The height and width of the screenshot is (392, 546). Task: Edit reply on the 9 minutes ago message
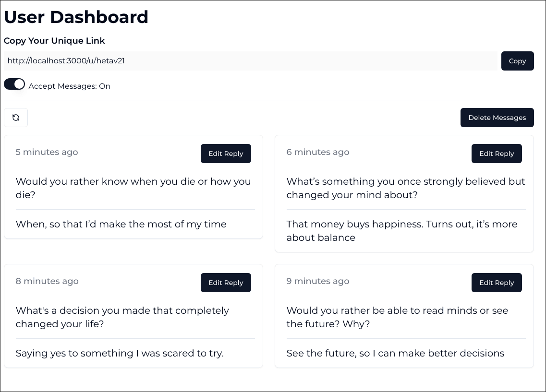coord(497,283)
